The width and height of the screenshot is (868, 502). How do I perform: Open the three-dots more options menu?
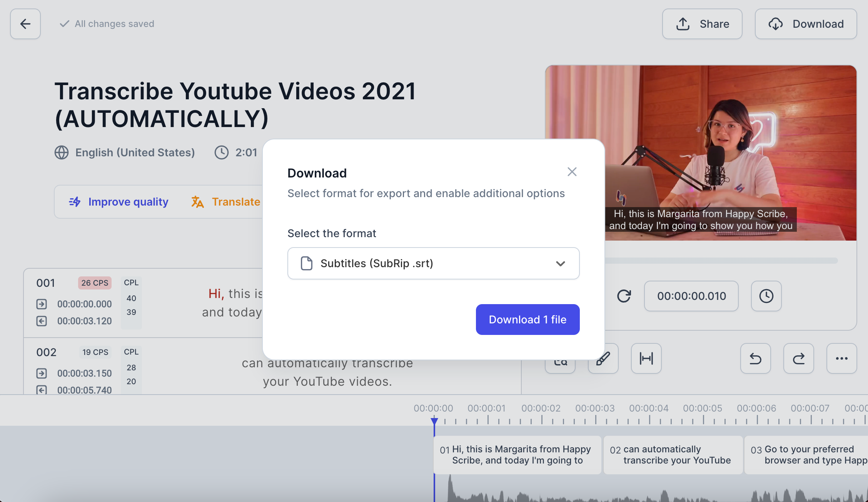pyautogui.click(x=841, y=358)
